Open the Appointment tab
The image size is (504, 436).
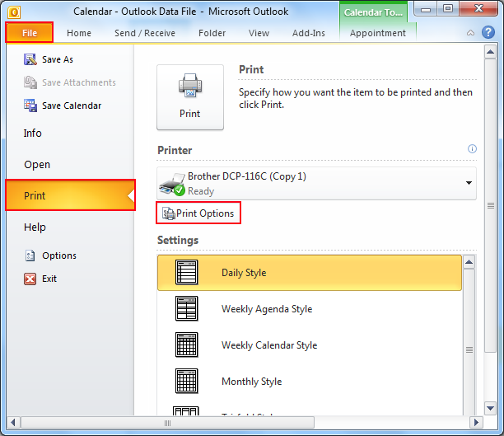(x=378, y=33)
